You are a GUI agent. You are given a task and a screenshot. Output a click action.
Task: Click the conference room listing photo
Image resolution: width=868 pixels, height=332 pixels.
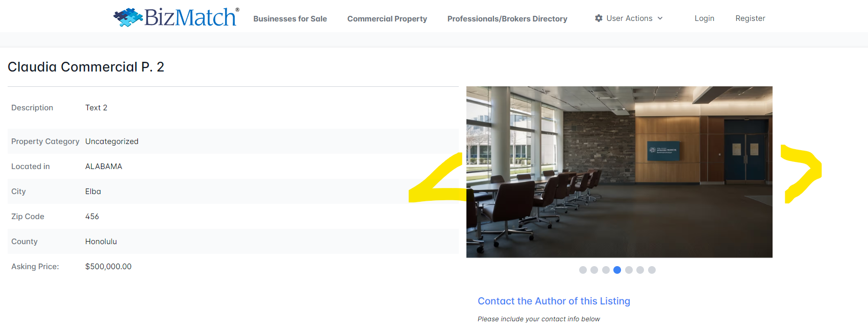pyautogui.click(x=619, y=172)
